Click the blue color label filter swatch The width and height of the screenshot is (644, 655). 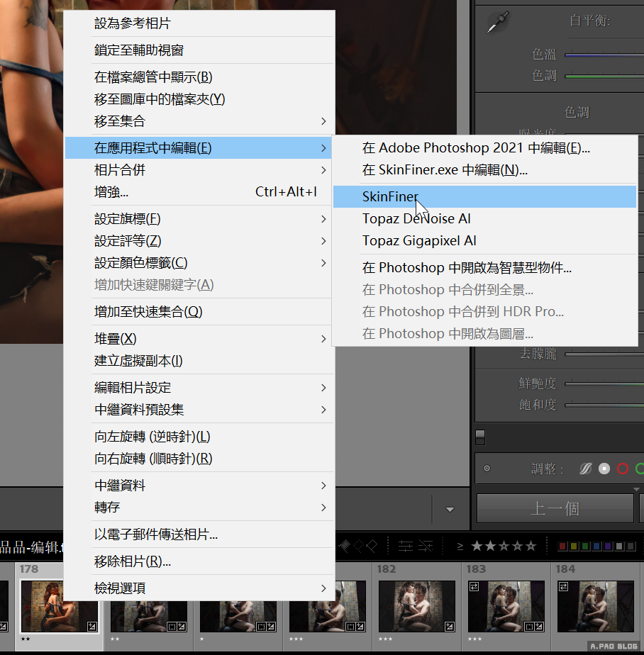coord(597,547)
